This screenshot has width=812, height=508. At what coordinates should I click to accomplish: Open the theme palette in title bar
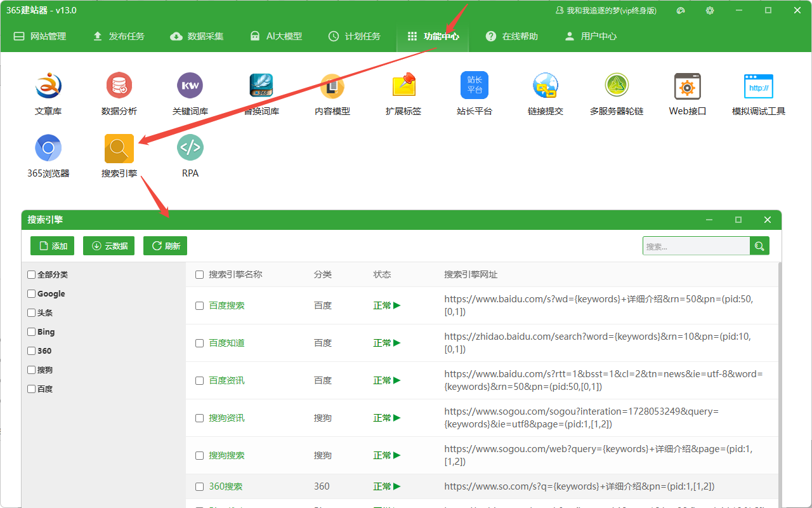pyautogui.click(x=681, y=10)
